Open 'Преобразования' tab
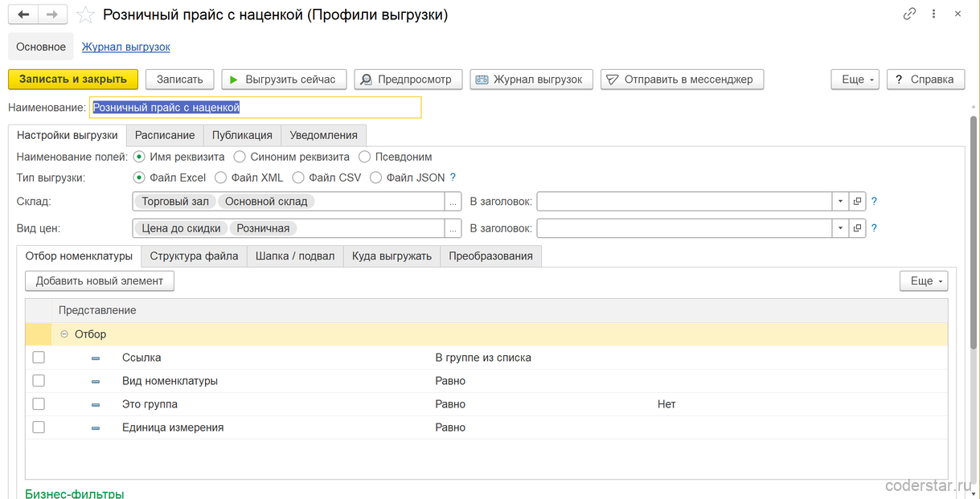 (x=491, y=256)
